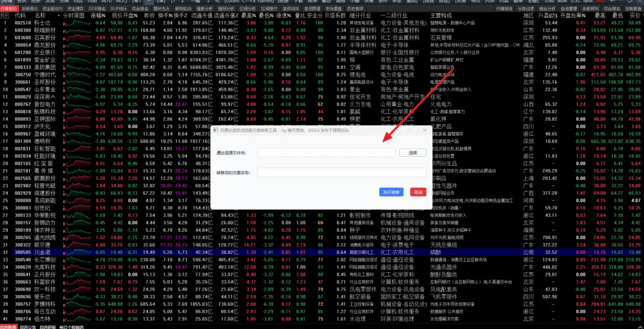This screenshot has width=644, height=329.
Task: Select the 紫金矿业 stock row
Action: (322, 60)
